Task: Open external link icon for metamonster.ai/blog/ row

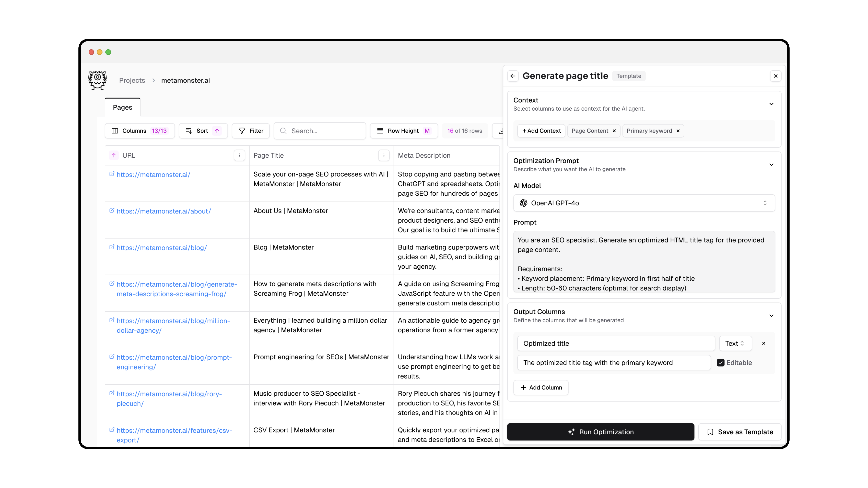Action: tap(112, 247)
